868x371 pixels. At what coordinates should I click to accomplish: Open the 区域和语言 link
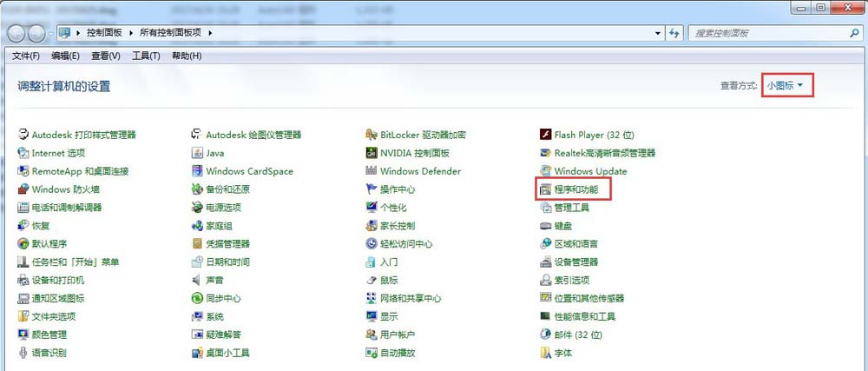click(x=576, y=243)
